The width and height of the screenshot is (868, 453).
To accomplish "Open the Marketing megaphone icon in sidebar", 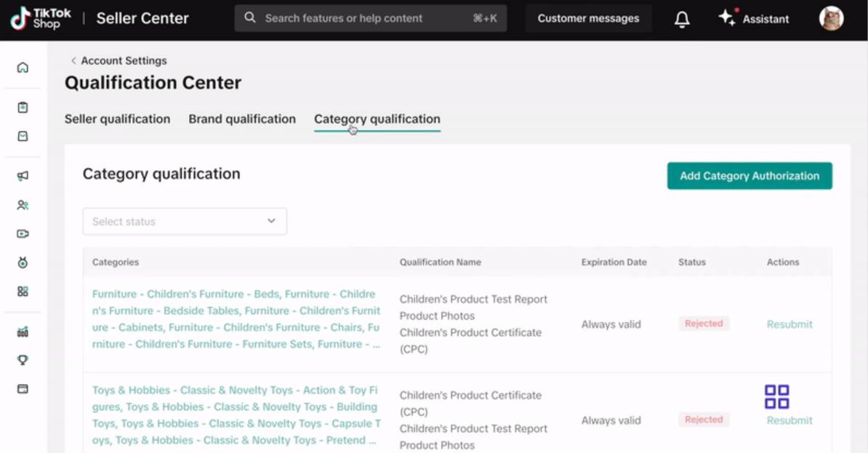I will point(23,176).
